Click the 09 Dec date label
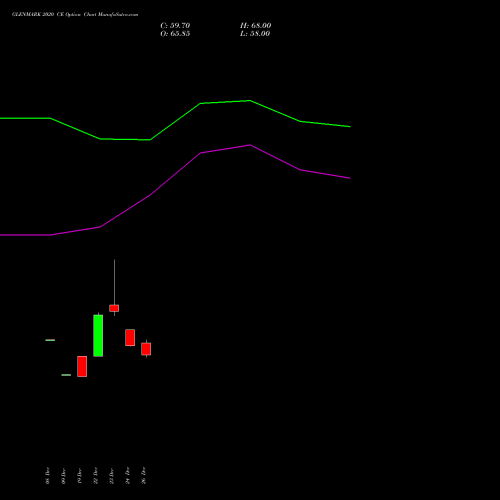 64,476
